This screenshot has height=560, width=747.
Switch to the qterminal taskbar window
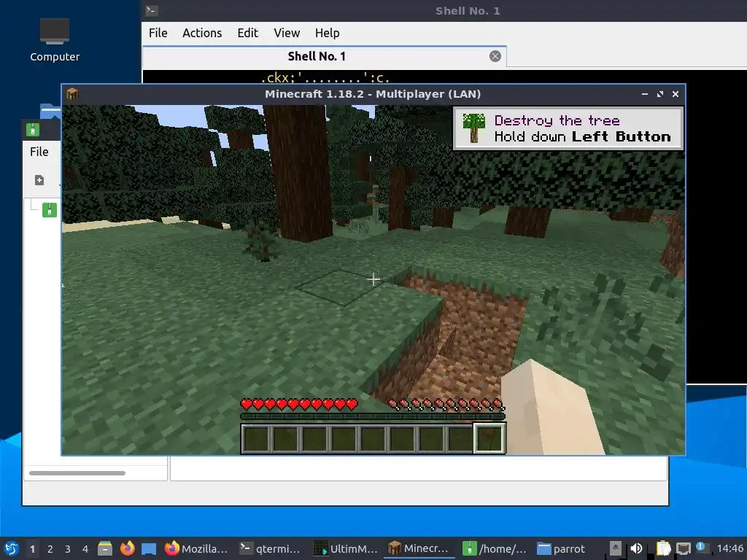tap(271, 548)
